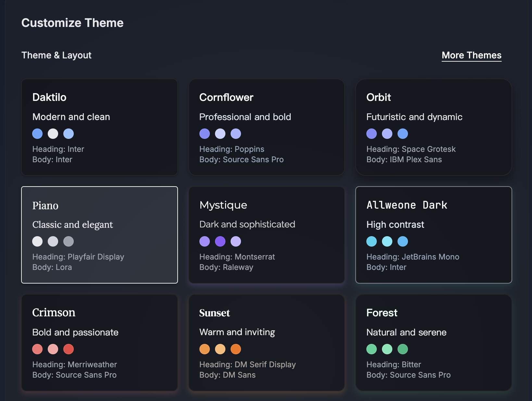Open the More Themes link

[x=471, y=55]
